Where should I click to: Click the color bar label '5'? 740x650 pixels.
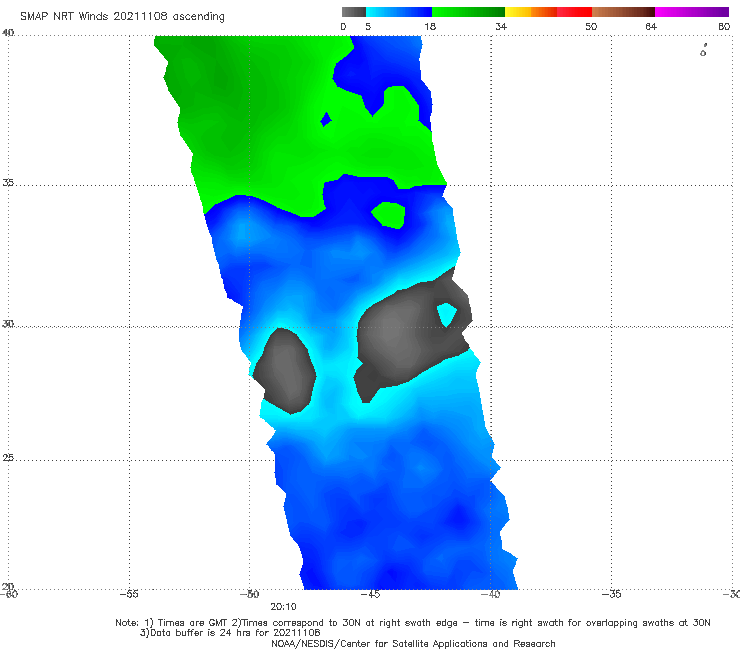click(x=368, y=27)
